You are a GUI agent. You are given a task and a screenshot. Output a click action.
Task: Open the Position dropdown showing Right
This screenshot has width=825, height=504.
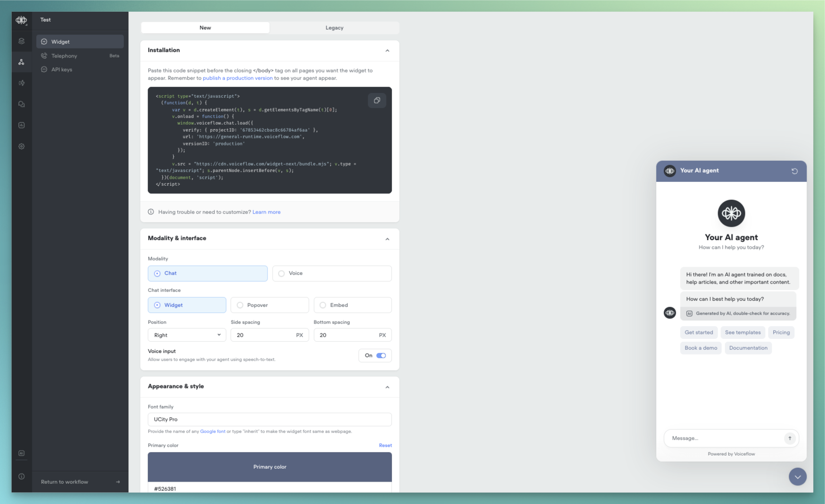(187, 335)
